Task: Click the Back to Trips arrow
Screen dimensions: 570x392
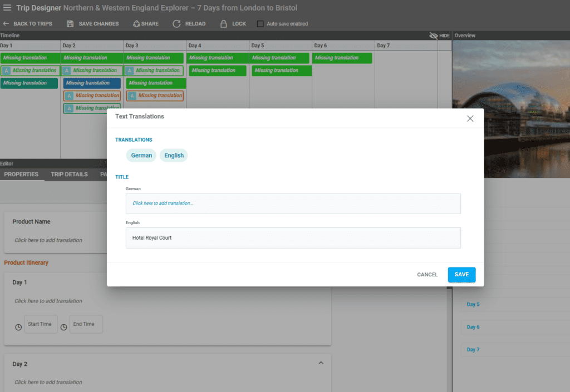Action: [x=6, y=24]
